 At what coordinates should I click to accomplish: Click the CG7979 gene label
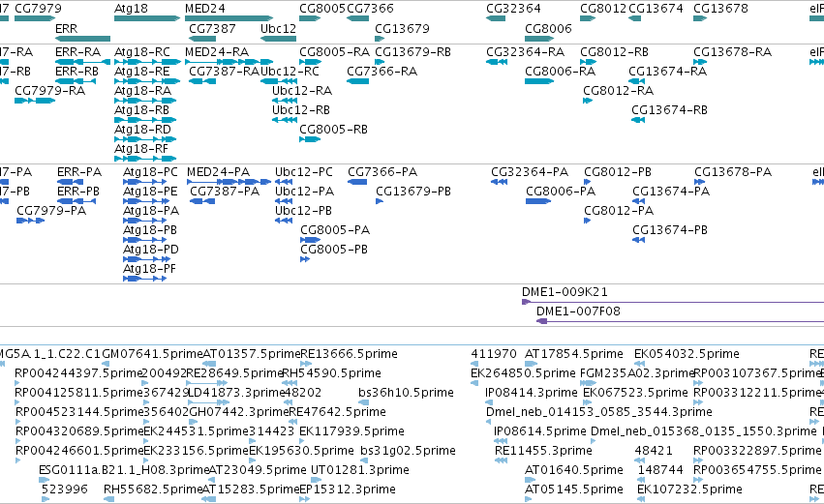click(38, 9)
